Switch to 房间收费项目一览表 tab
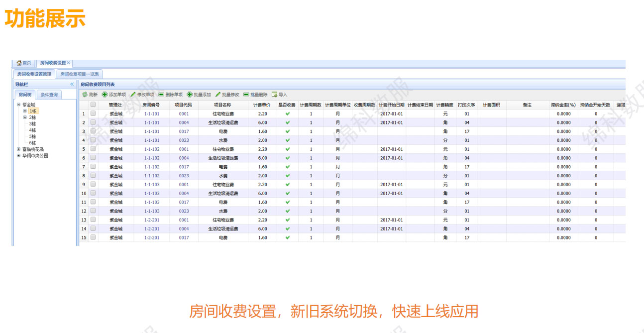Screen dimensions: 644x333 click(80, 74)
